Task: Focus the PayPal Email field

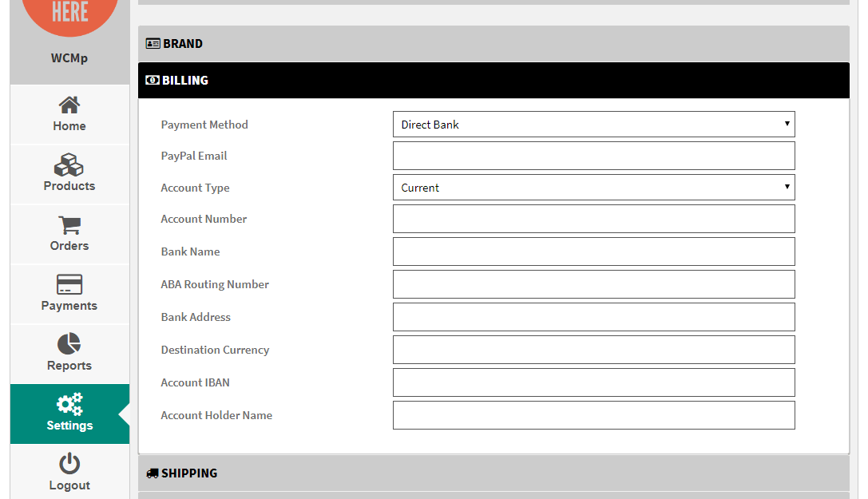Action: pyautogui.click(x=593, y=156)
